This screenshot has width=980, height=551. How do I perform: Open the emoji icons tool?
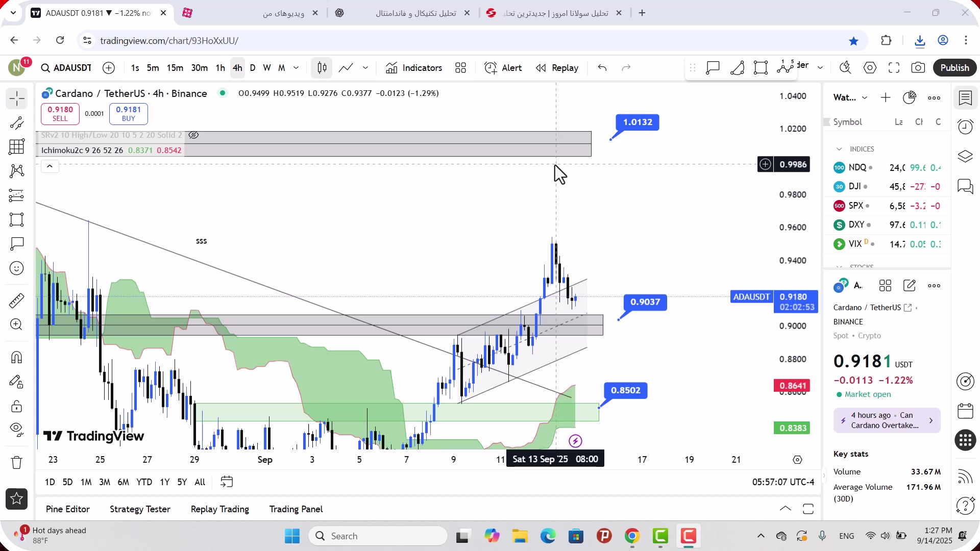coord(16,268)
